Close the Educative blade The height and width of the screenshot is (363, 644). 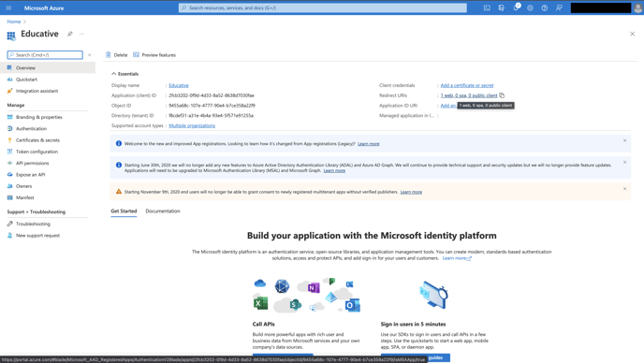[632, 34]
